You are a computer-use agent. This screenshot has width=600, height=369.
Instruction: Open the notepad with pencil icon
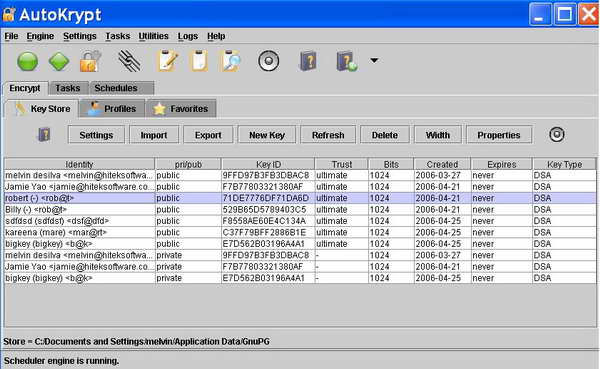click(168, 61)
